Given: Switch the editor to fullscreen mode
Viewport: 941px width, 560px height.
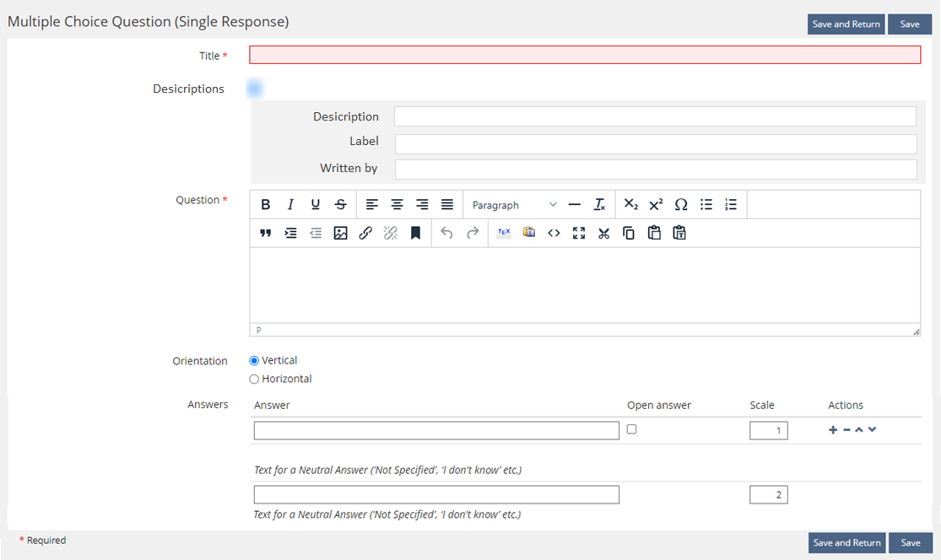Looking at the screenshot, I should click(x=579, y=234).
